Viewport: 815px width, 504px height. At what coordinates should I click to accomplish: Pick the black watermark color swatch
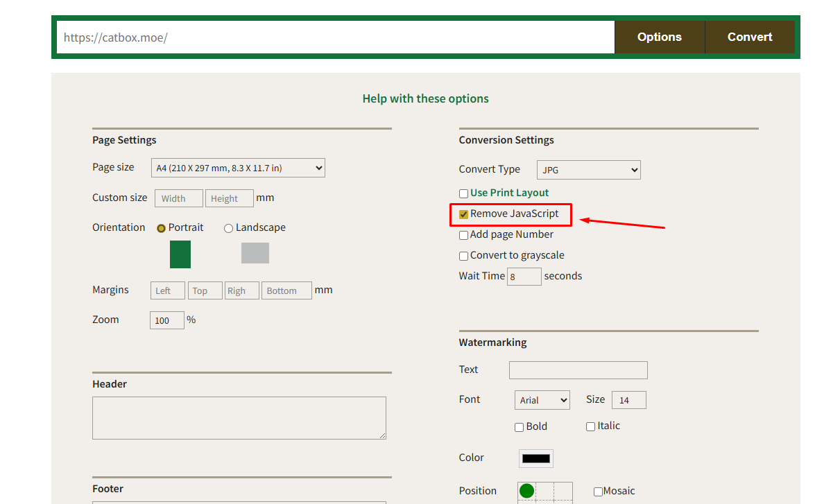point(535,458)
